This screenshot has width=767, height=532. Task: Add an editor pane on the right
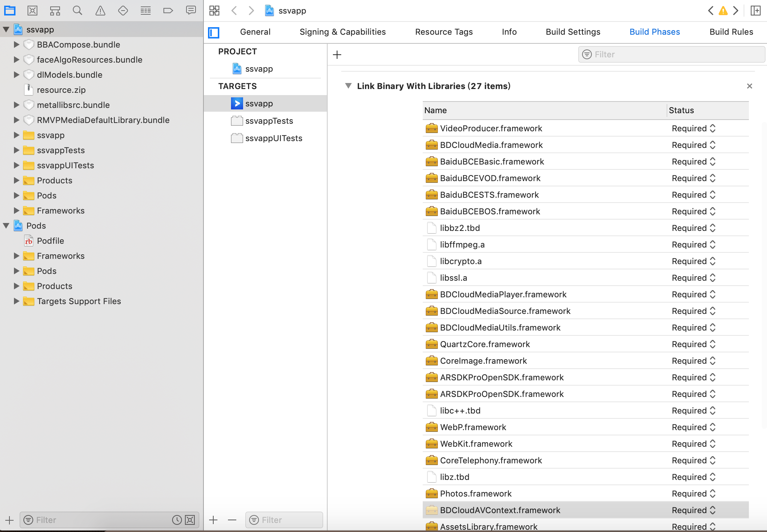pyautogui.click(x=756, y=11)
